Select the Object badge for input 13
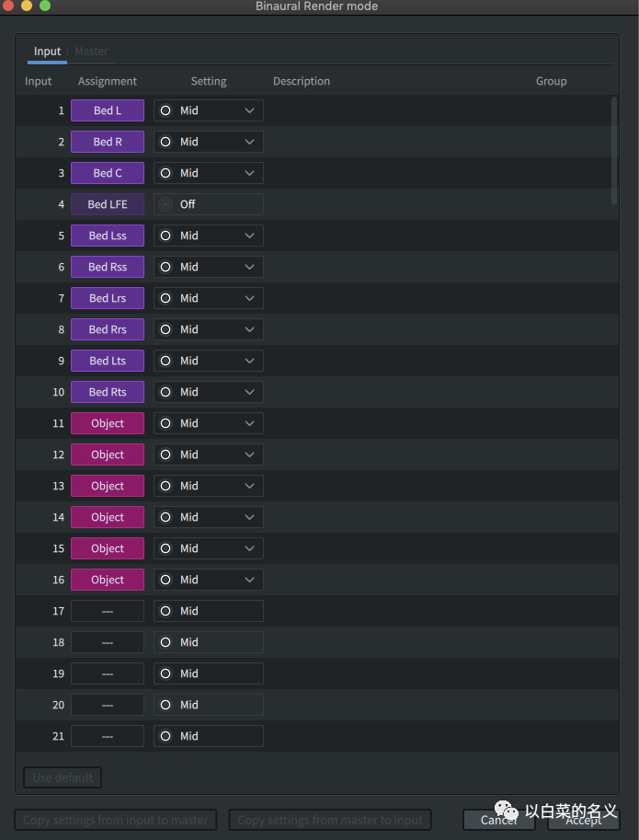Image resolution: width=639 pixels, height=840 pixels. click(x=108, y=486)
